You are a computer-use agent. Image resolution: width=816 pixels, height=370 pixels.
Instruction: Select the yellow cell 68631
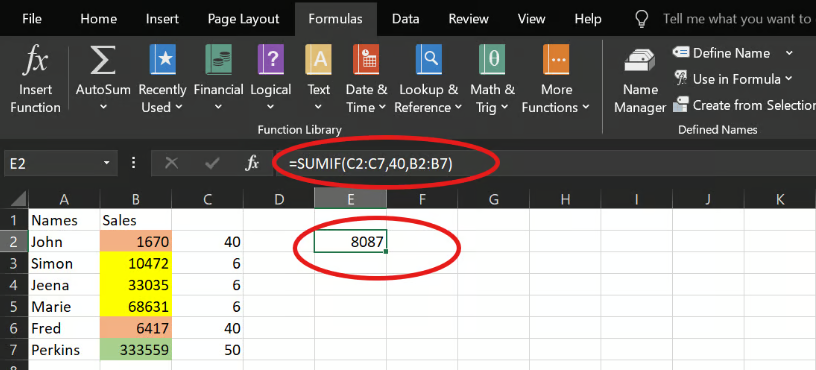[135, 307]
